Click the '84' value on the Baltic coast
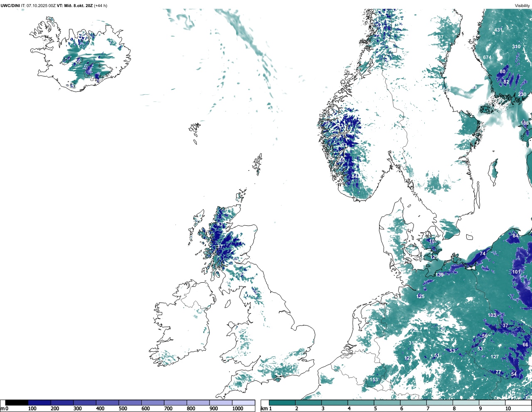 click(515, 236)
